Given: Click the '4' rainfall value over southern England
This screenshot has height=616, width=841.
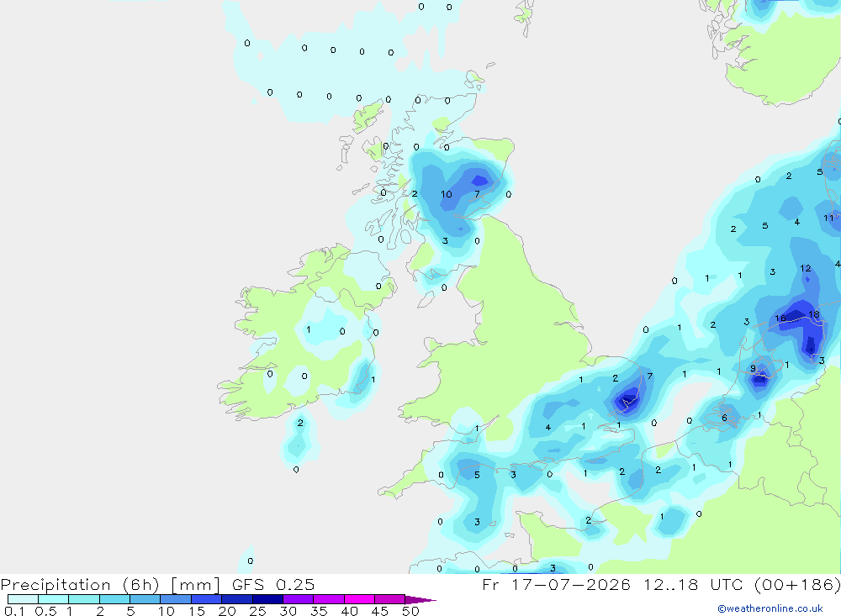Looking at the screenshot, I should 547,427.
